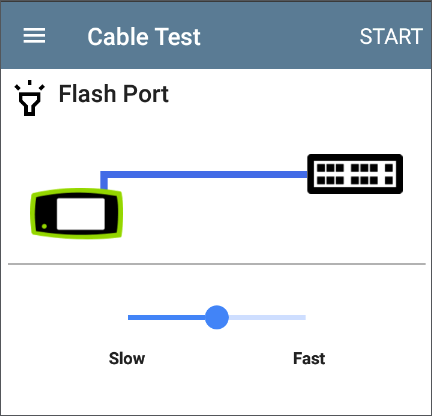Click the white screen on the tester icon
The height and width of the screenshot is (416, 432).
[x=81, y=214]
